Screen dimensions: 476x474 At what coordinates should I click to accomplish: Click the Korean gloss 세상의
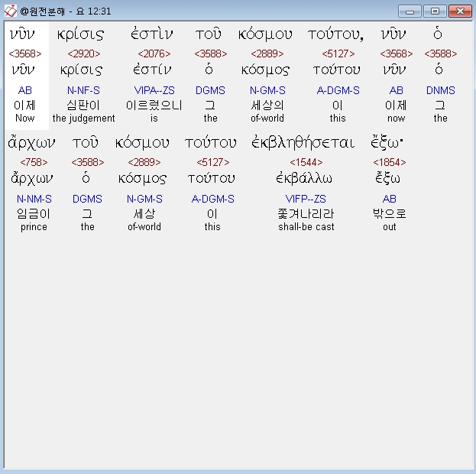click(x=267, y=106)
